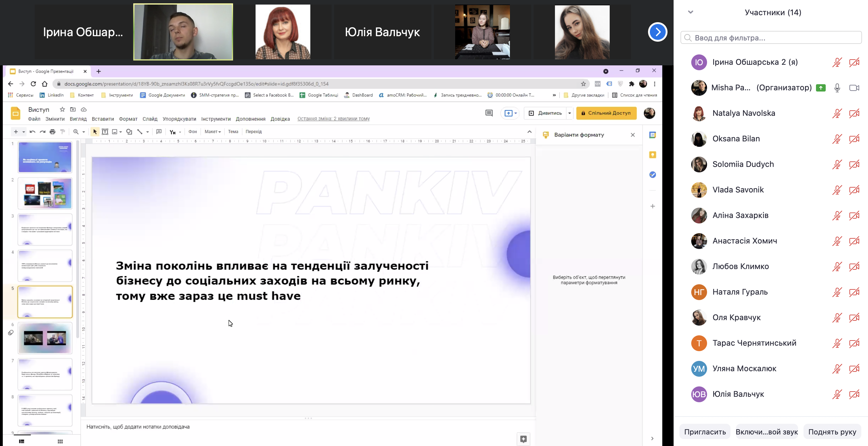
Task: Click the redo arrow in the toolbar
Action: coord(43,132)
